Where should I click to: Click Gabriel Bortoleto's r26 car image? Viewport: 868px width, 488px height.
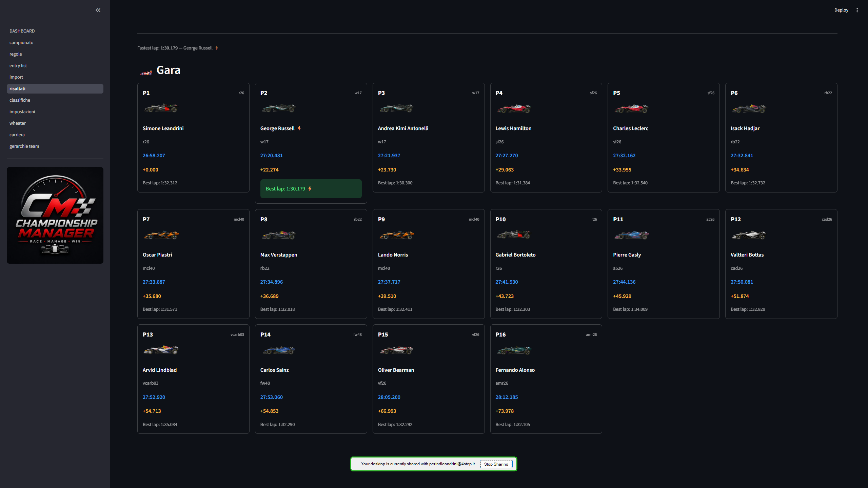click(513, 235)
